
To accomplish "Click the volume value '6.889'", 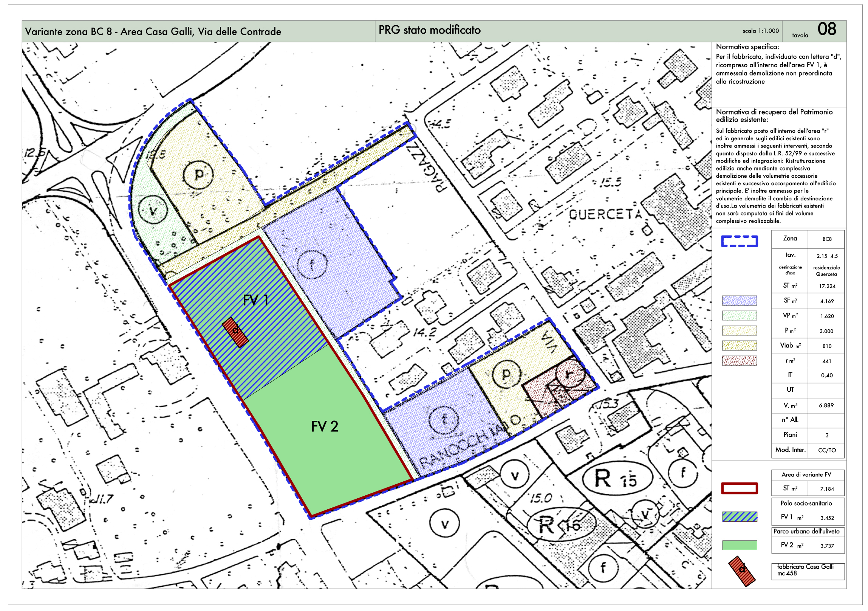I will pyautogui.click(x=827, y=405).
